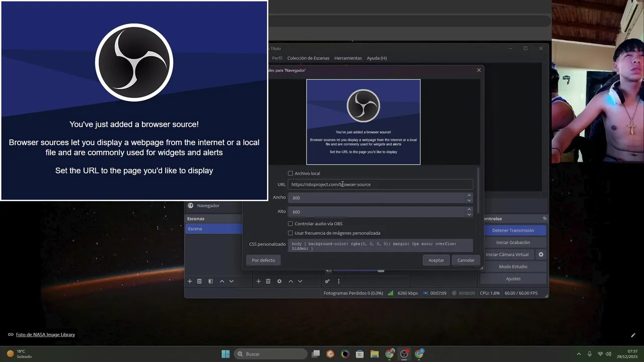
Task: Click green network bars icon in OBS status bar
Action: [390, 293]
